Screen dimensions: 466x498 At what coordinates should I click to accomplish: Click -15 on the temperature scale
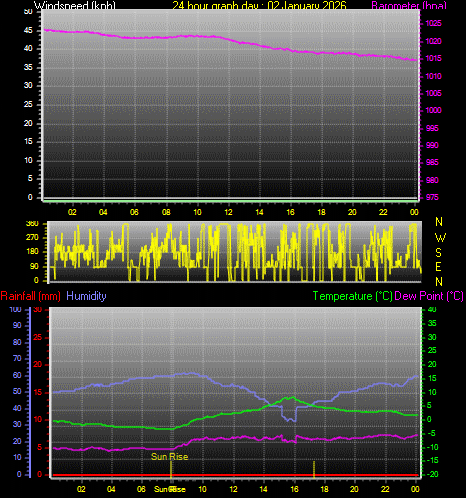coord(432,461)
